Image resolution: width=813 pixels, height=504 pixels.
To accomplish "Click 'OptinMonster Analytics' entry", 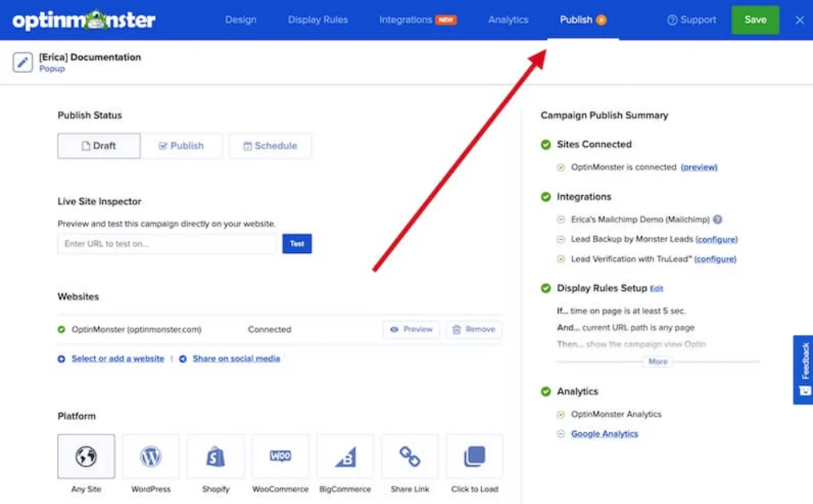I will point(616,414).
